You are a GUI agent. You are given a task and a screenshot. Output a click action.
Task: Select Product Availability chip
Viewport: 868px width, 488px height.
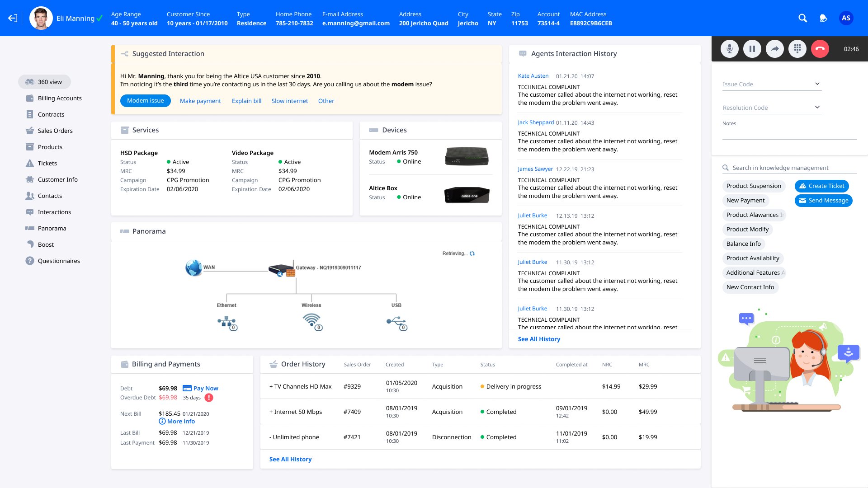pyautogui.click(x=753, y=258)
